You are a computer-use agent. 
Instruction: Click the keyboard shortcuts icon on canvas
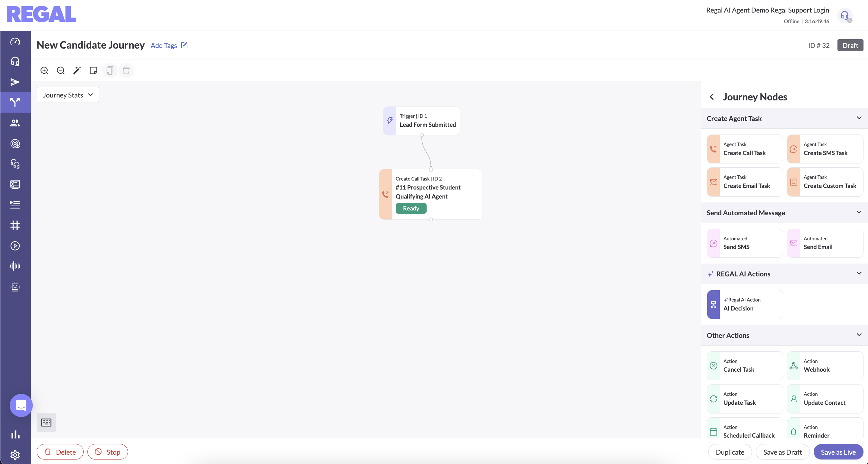pos(46,422)
